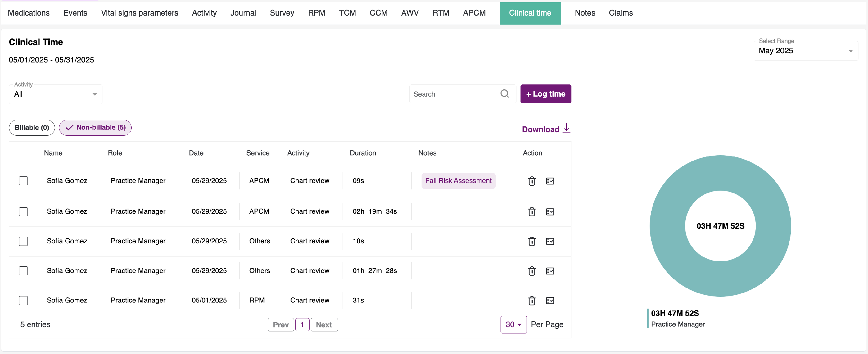Open edit icon for 01h 27m 28s row
This screenshot has height=354, width=868.
549,271
